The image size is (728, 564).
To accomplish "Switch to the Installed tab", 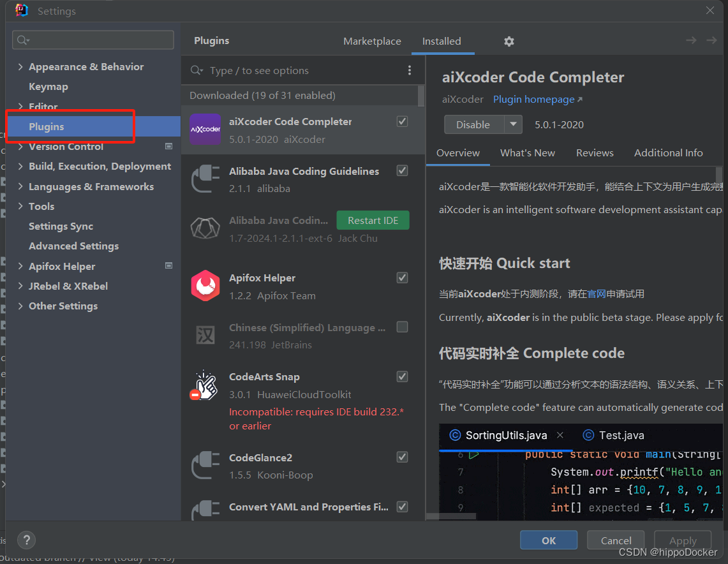I will (442, 41).
